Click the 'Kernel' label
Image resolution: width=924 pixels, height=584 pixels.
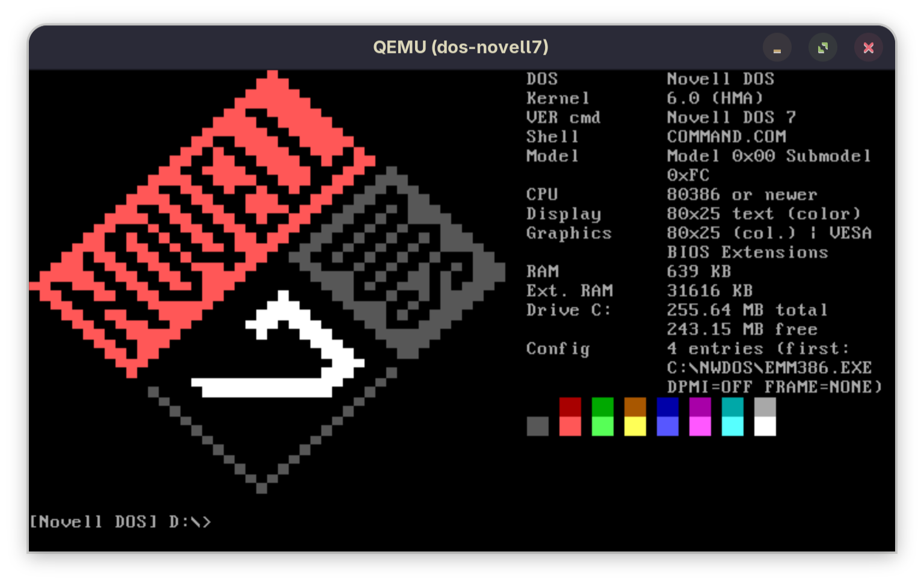(x=558, y=98)
